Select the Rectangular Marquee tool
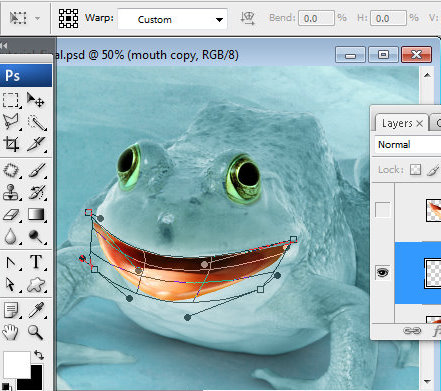The width and height of the screenshot is (441, 391). click(x=11, y=100)
